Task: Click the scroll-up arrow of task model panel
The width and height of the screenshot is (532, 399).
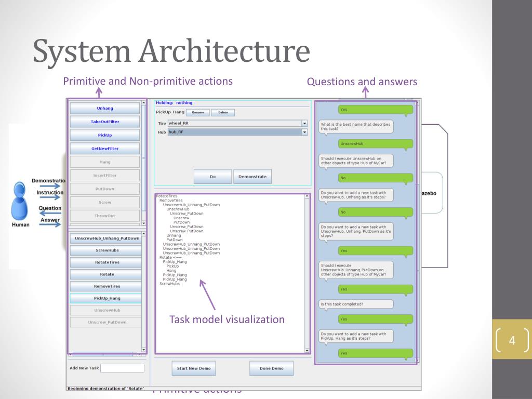Action: [x=308, y=196]
